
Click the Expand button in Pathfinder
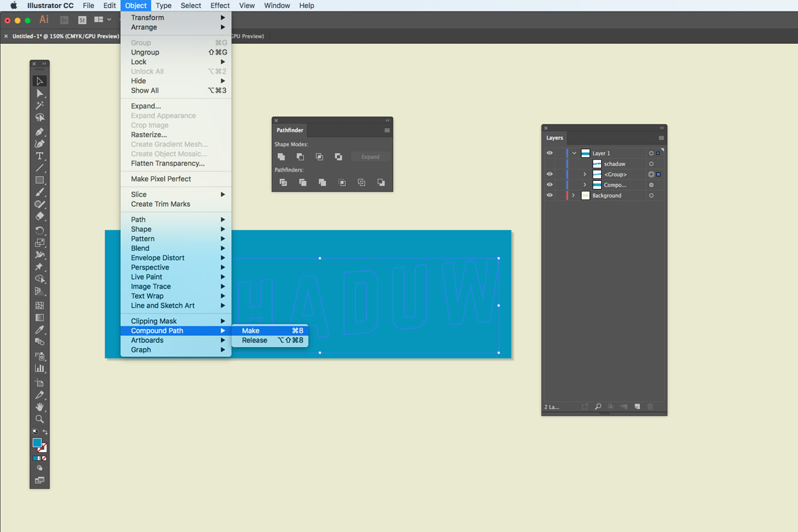pyautogui.click(x=370, y=157)
